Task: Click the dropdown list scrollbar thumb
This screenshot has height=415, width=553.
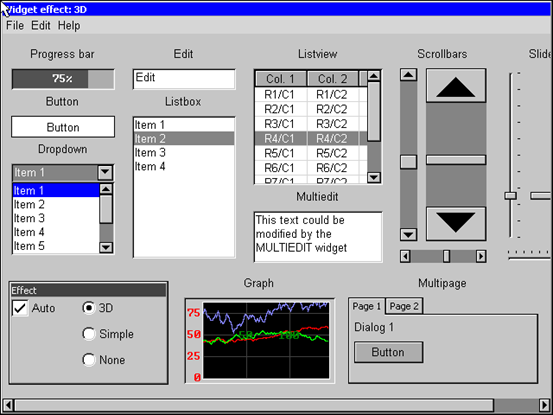Action: pyautogui.click(x=106, y=209)
